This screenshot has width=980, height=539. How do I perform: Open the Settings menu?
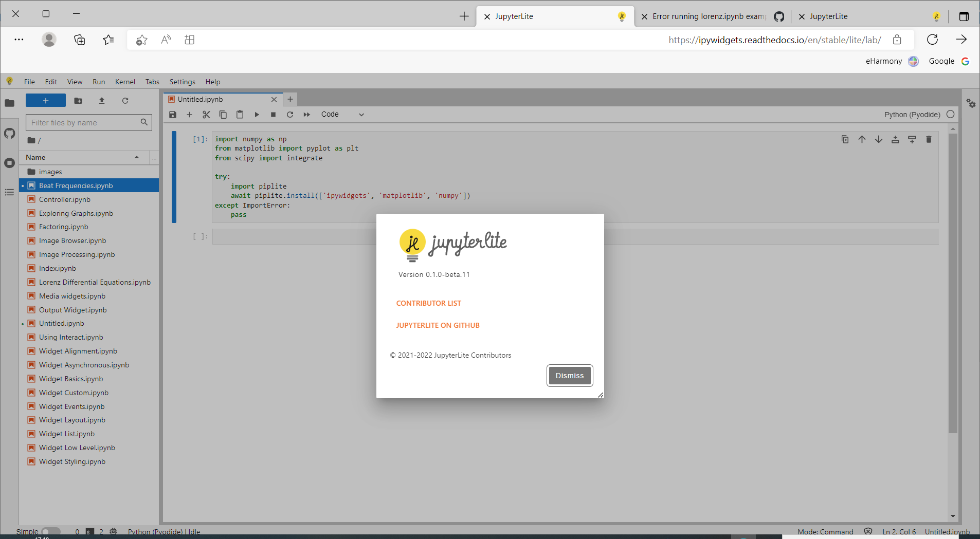182,82
